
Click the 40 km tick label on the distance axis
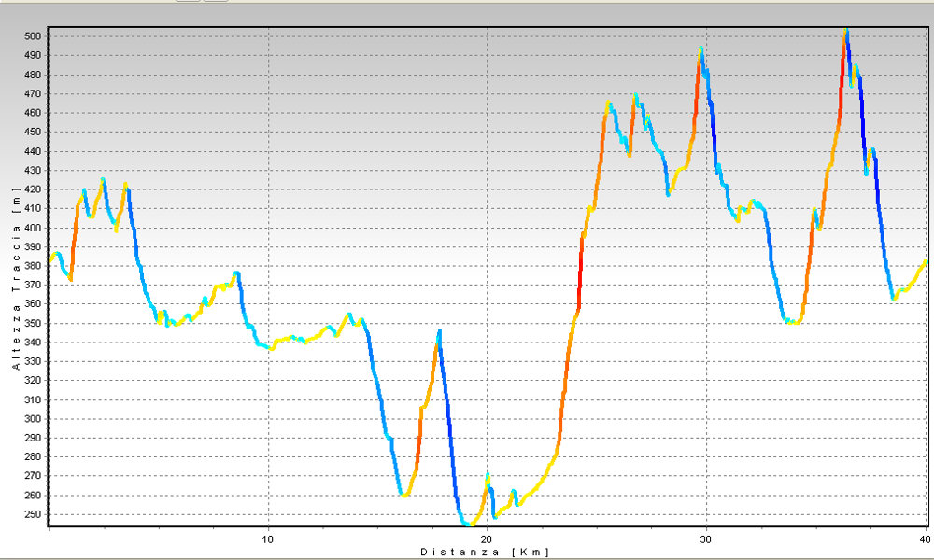click(x=924, y=539)
